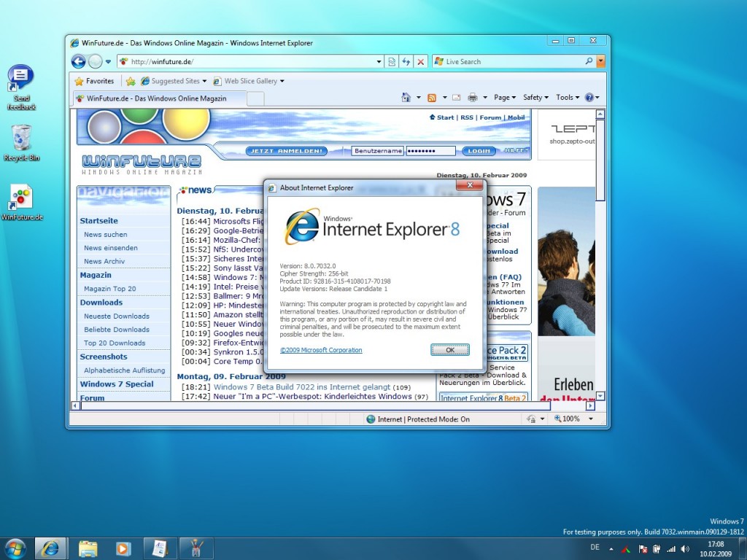The height and width of the screenshot is (560, 747).
Task: Click the Refresh page icon
Action: coord(406,61)
